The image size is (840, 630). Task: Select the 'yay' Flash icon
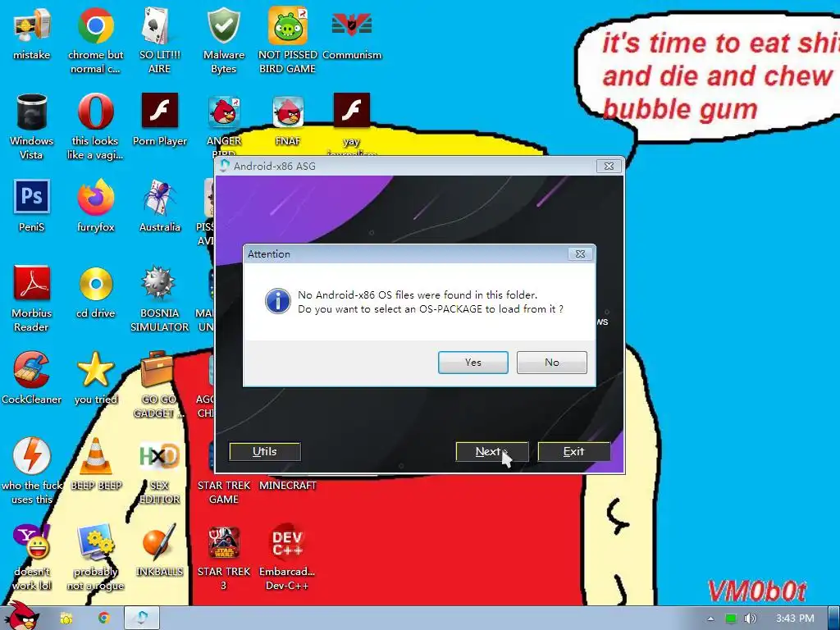351,122
